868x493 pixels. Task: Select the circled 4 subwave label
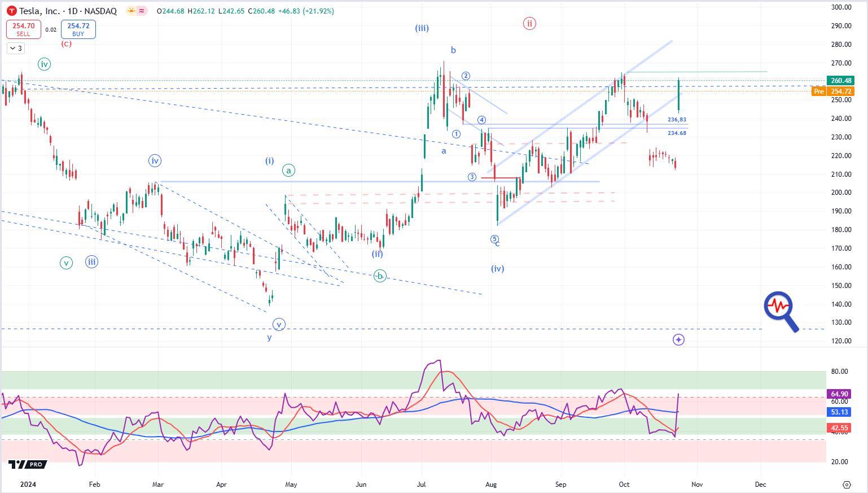coord(481,120)
